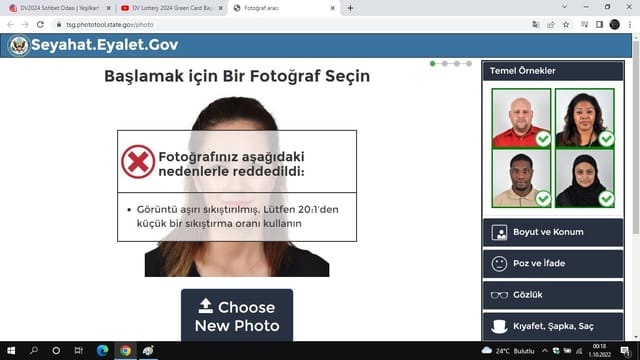Switch to the DV Lottery 2024 YouTube tab

tap(171, 8)
